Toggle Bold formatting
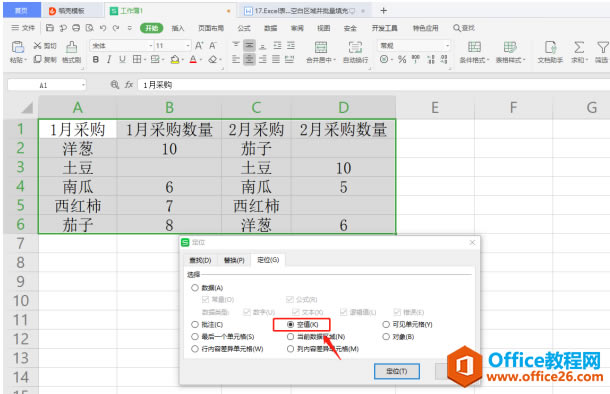This screenshot has height=394, width=610. tap(96, 60)
